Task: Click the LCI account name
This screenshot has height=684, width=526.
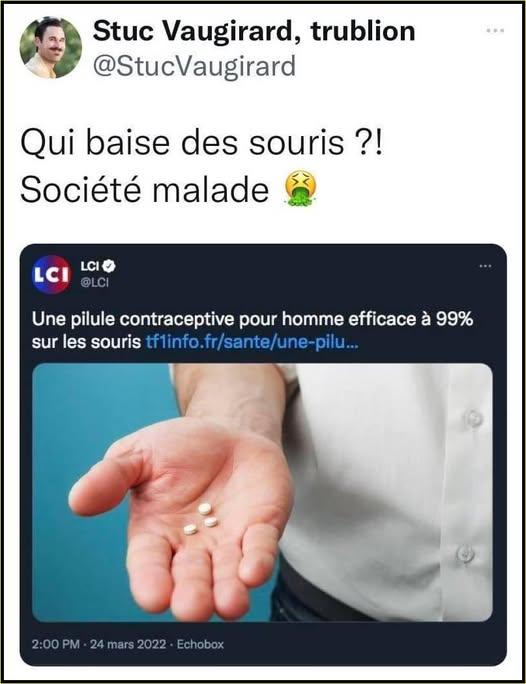Action: click(x=91, y=266)
